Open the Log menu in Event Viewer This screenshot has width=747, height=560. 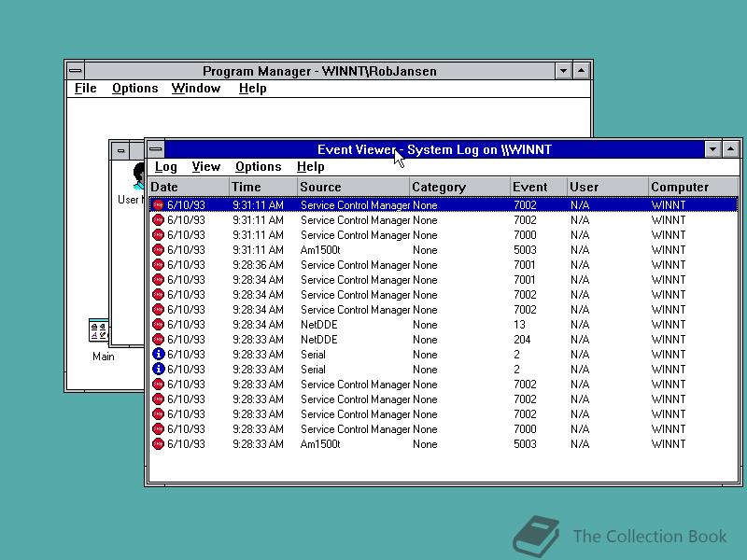coord(166,167)
